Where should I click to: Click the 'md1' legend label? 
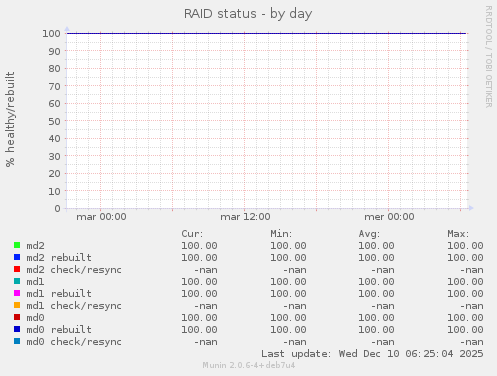click(x=35, y=282)
